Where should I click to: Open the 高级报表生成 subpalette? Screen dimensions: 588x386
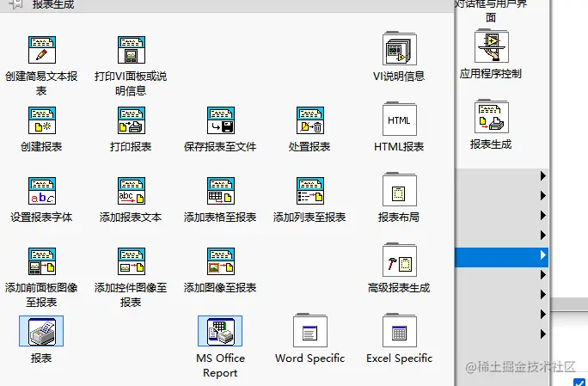click(400, 260)
